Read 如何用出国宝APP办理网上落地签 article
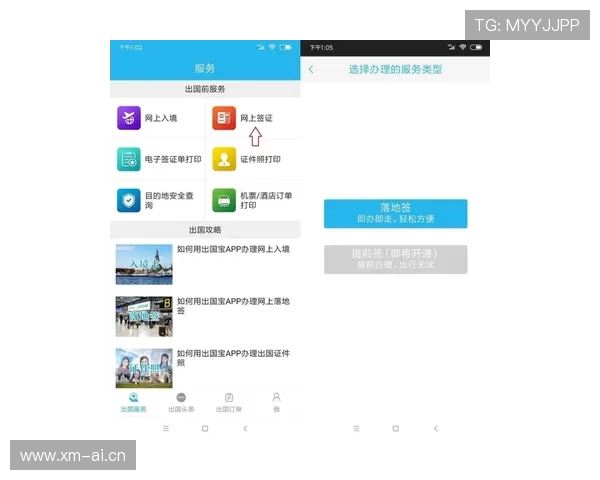 pyautogui.click(x=233, y=306)
